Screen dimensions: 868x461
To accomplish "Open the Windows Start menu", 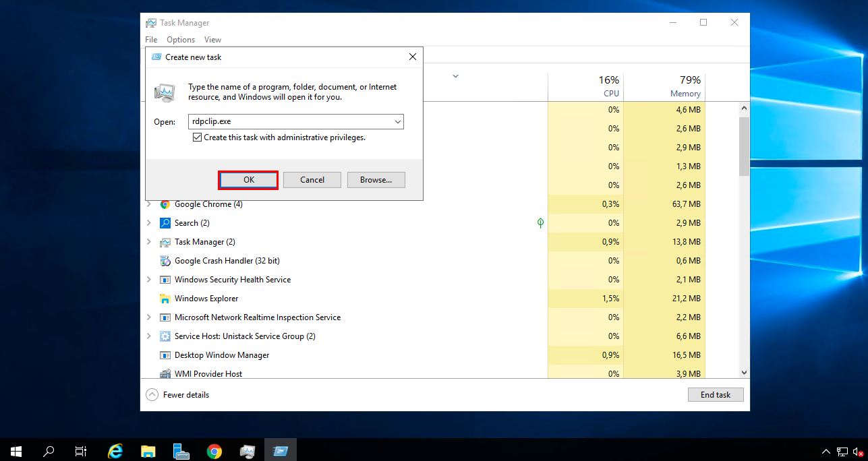I will [x=16, y=451].
